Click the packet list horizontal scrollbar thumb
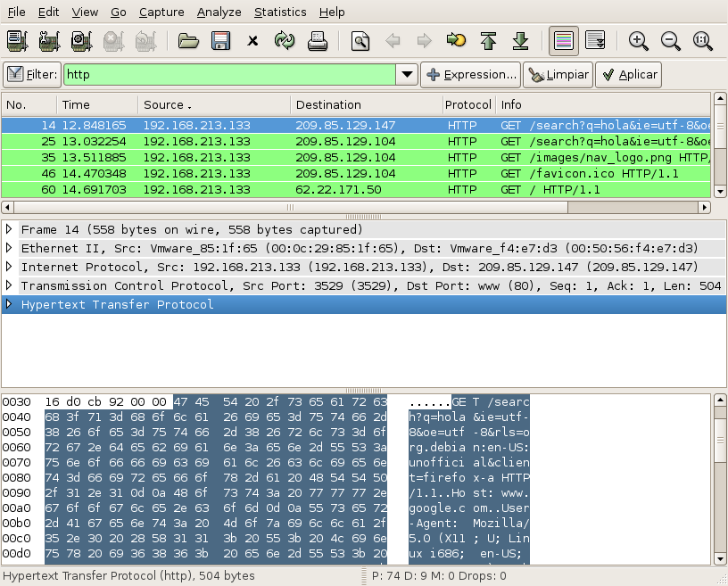728x586 pixels. (291, 207)
